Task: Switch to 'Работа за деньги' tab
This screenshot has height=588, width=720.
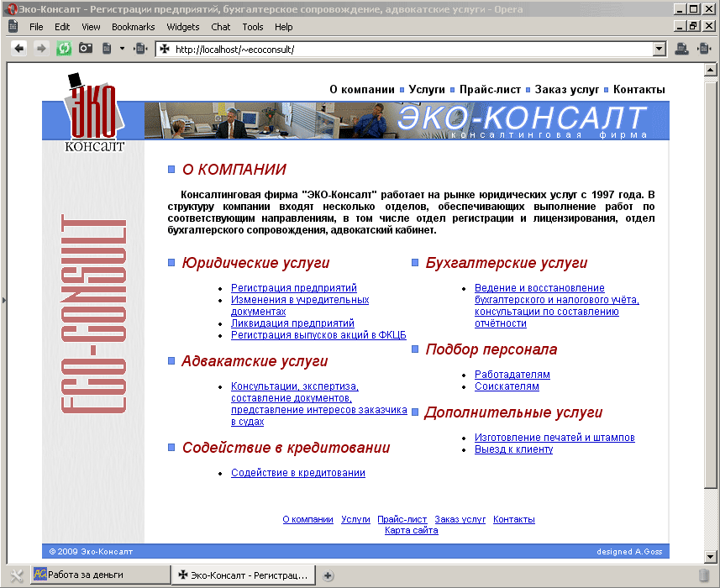Action: 100,575
